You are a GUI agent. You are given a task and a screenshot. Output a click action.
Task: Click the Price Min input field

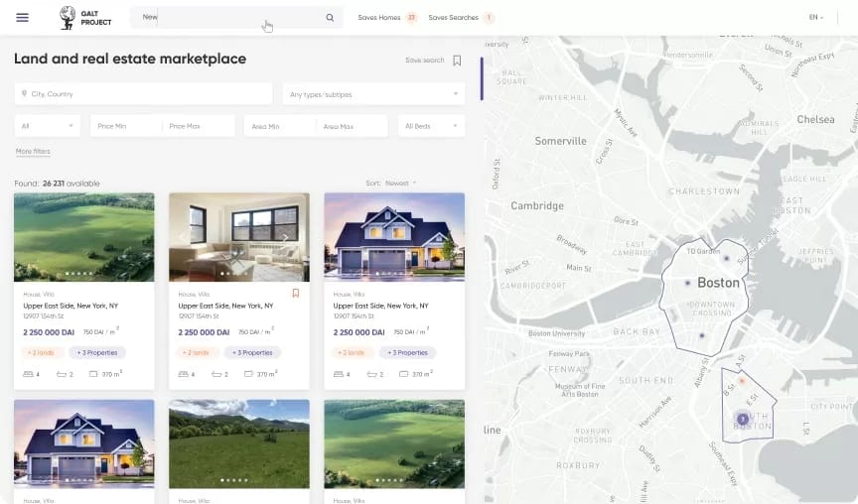[126, 126]
